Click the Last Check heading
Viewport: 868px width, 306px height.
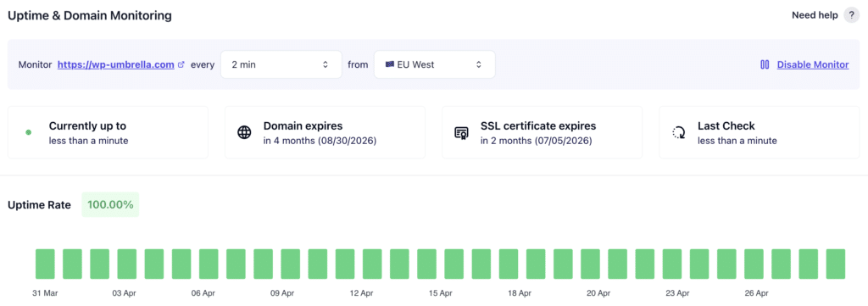pyautogui.click(x=726, y=126)
